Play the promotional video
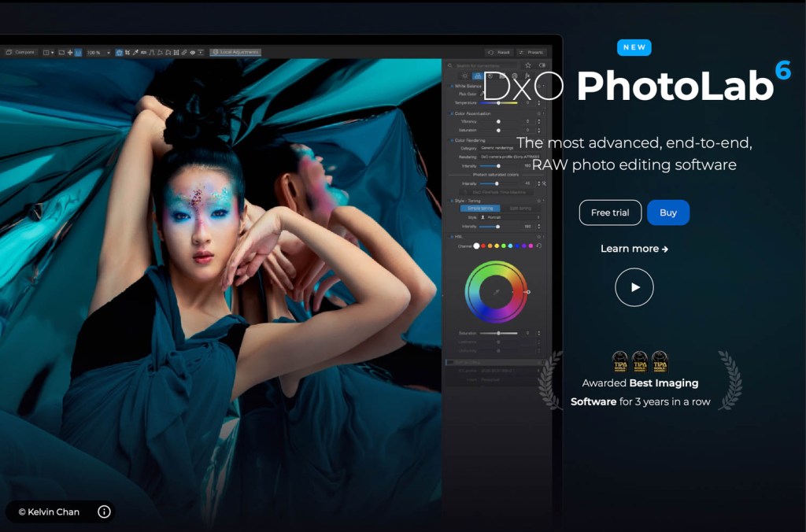806x532 pixels. coord(634,287)
